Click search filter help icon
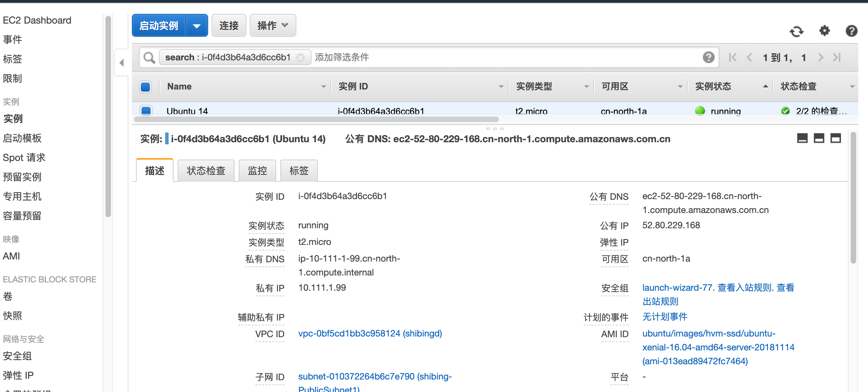 pos(708,57)
